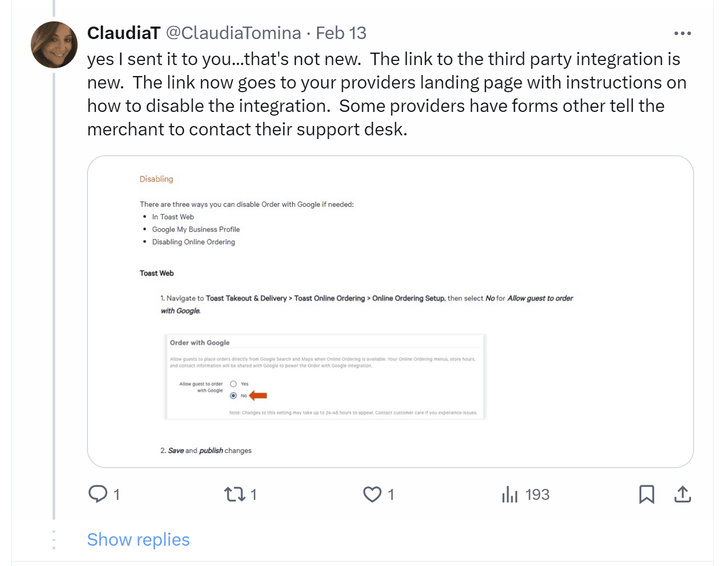This screenshot has height=566, width=728.
Task: Open ClaudiaT's profile via display name
Action: 123,33
